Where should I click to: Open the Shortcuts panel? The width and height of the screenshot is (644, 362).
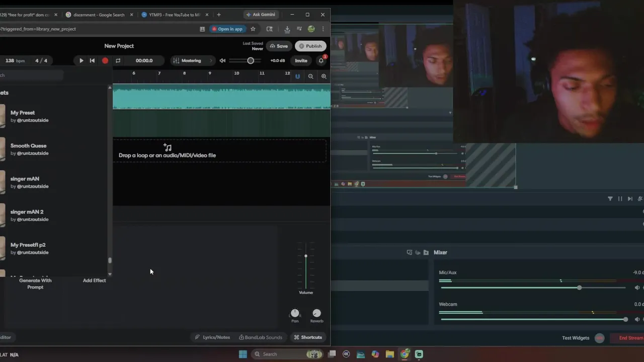(308, 337)
